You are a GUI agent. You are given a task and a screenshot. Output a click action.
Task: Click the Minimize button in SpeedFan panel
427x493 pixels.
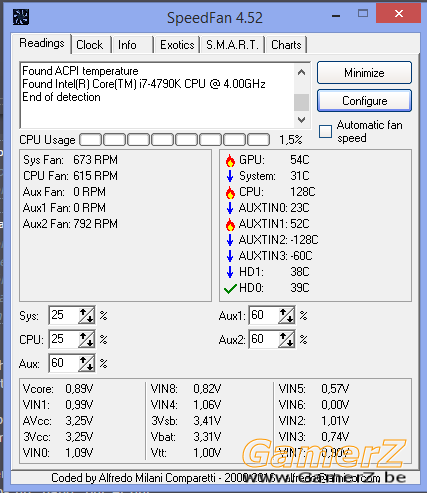point(364,73)
